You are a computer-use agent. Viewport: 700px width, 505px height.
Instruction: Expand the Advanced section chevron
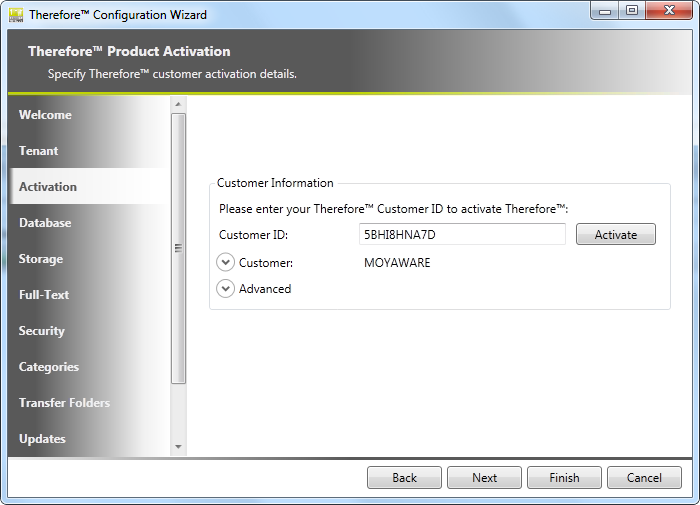point(226,289)
